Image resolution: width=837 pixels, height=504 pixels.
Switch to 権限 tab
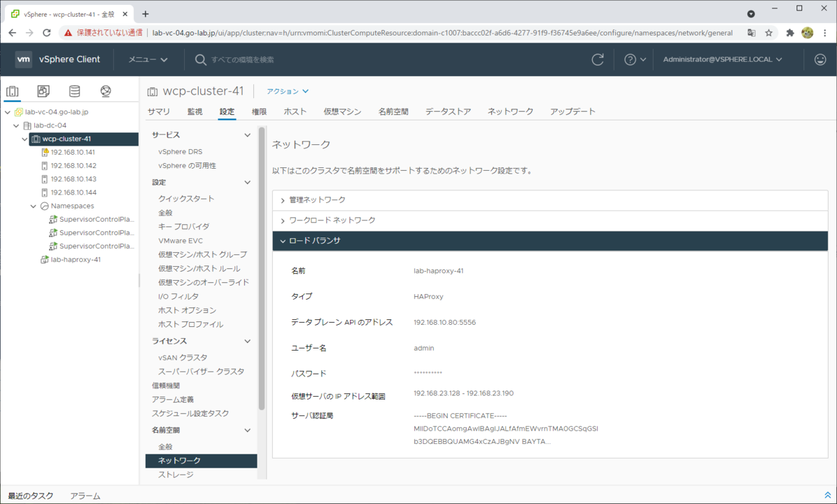[x=259, y=112]
